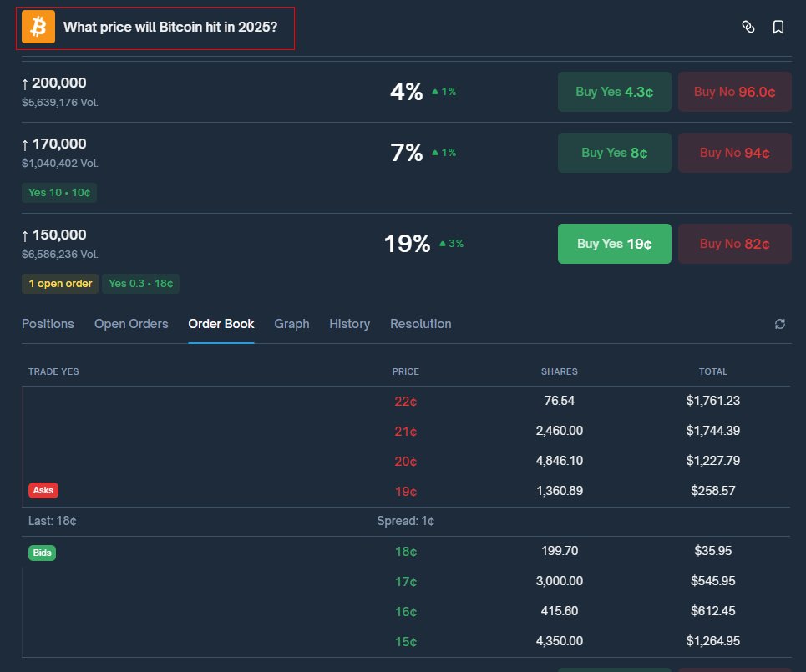Click the $6,586,236 Vol. text

coord(60,255)
